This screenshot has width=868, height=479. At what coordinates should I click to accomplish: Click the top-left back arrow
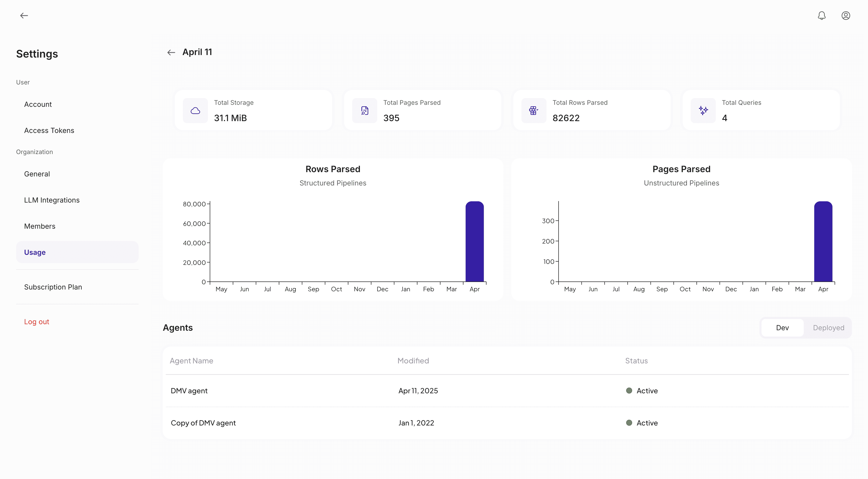(24, 16)
